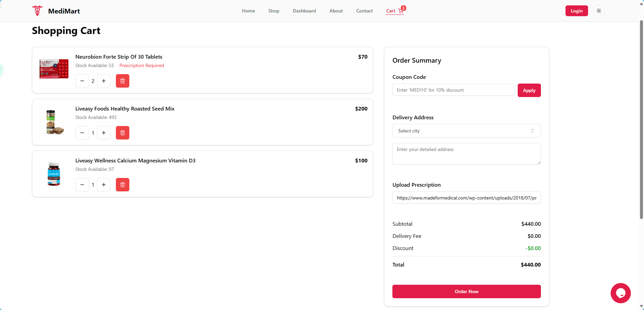Decrease Neurobion Forte quantity with minus
This screenshot has height=310, width=644.
click(82, 81)
